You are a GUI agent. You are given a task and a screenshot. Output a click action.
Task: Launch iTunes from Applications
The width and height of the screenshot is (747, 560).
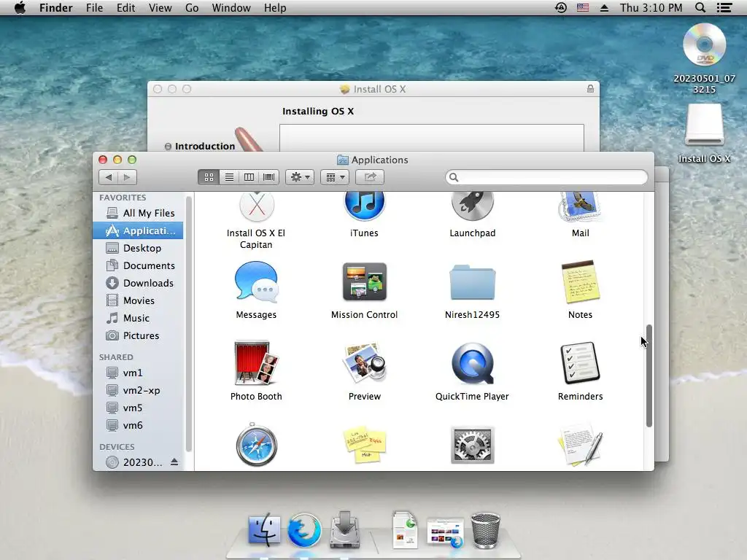click(365, 206)
